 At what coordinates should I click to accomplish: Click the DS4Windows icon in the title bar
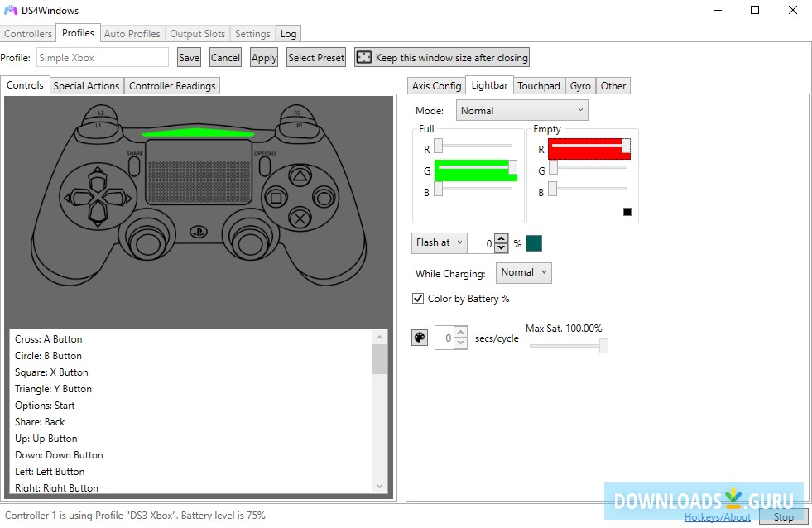point(12,11)
